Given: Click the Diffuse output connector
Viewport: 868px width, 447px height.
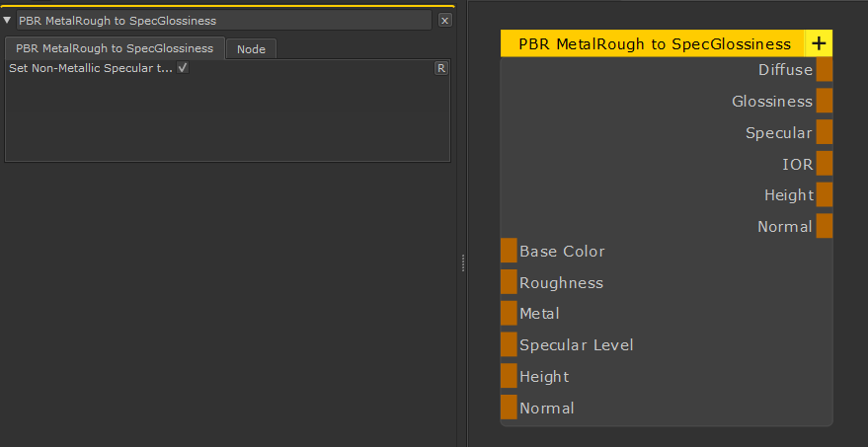Looking at the screenshot, I should click(x=825, y=69).
